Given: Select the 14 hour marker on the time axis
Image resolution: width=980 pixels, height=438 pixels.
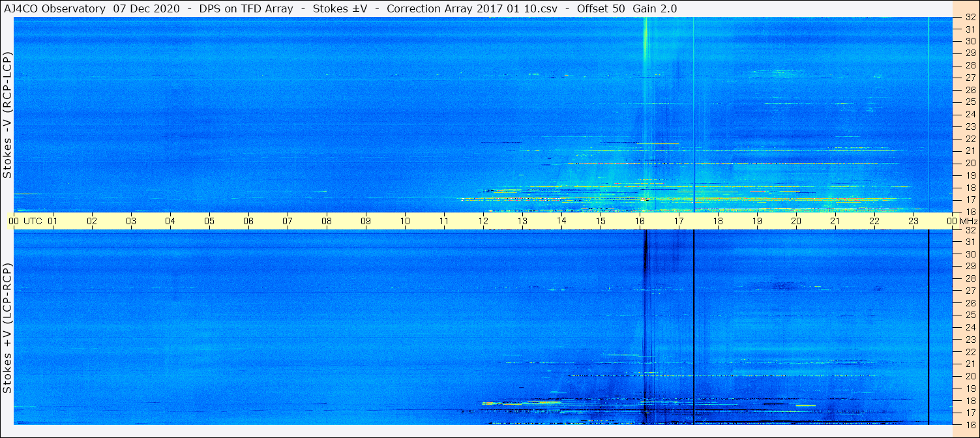Looking at the screenshot, I should 561,221.
